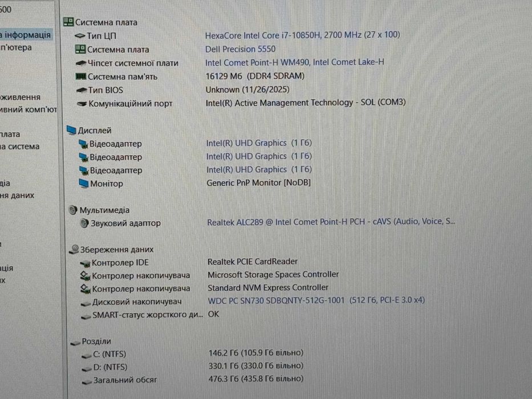Click the Контролер IDE row icon
Image resolution: width=532 pixels, height=399 pixels.
(x=85, y=263)
